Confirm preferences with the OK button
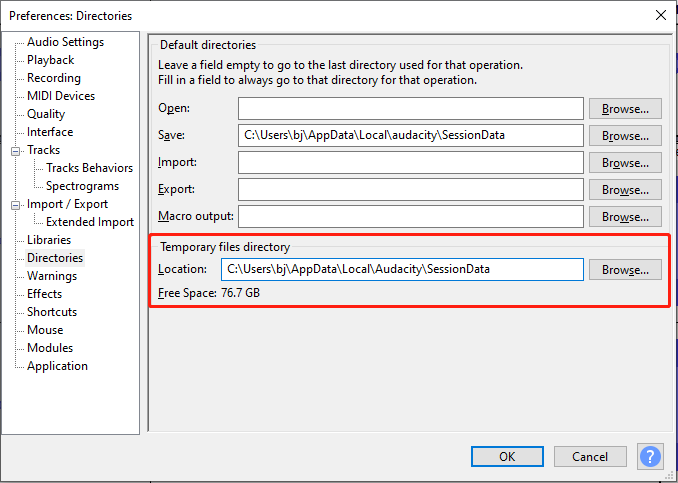 (x=507, y=457)
